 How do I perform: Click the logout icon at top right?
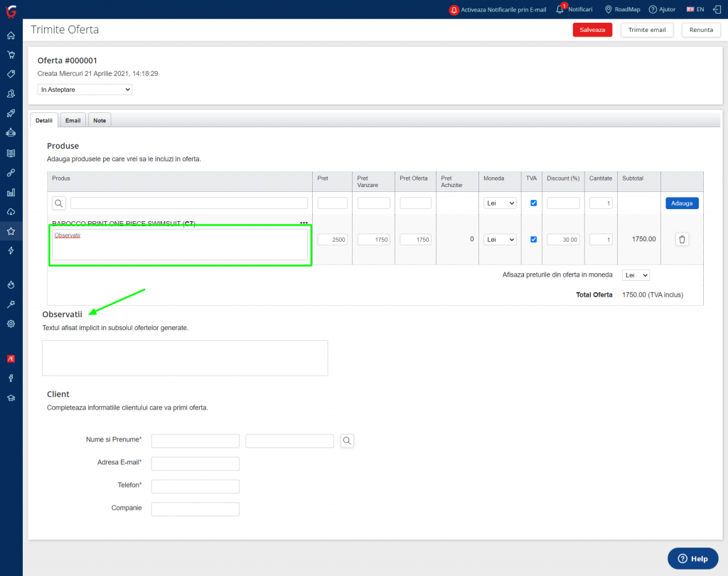point(717,9)
